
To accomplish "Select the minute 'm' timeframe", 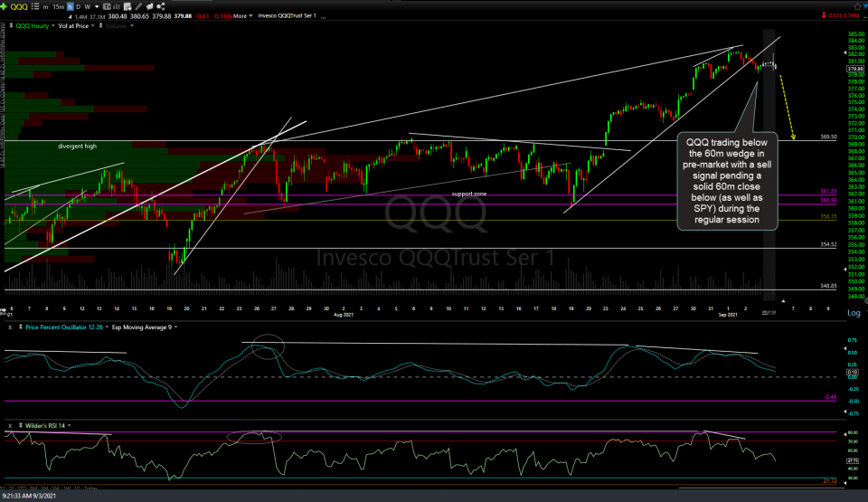I will pos(45,7).
